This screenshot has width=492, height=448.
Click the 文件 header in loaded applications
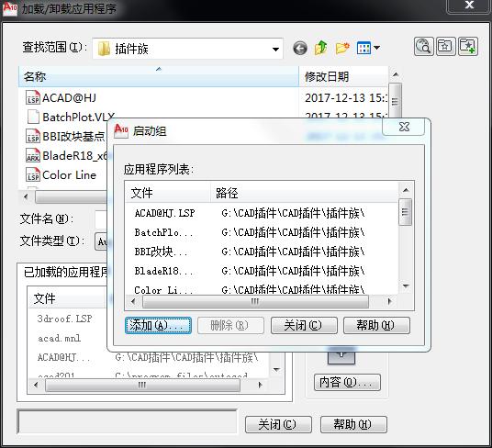(x=66, y=298)
